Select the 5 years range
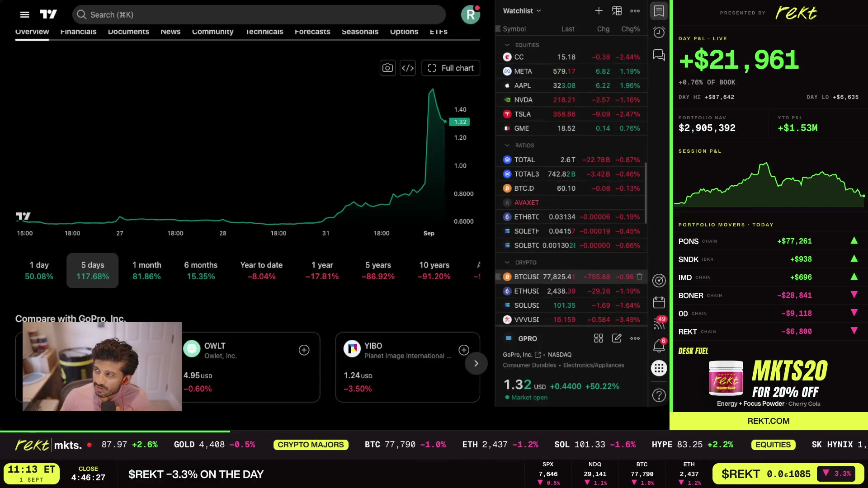Viewport: 868px width, 488px height. pos(378,271)
